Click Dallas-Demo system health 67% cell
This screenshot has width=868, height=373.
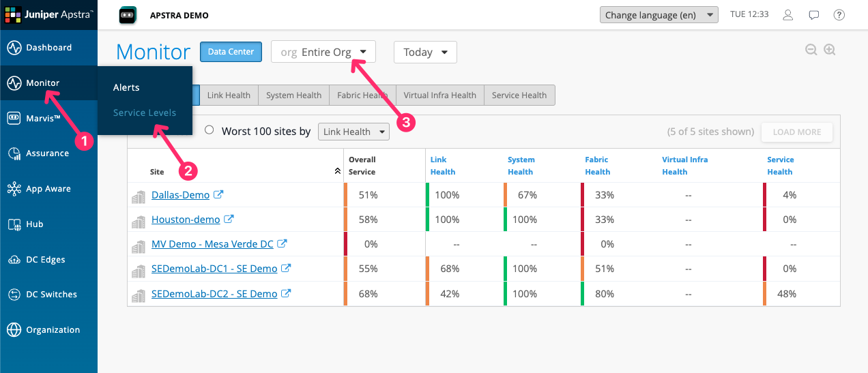pyautogui.click(x=541, y=195)
